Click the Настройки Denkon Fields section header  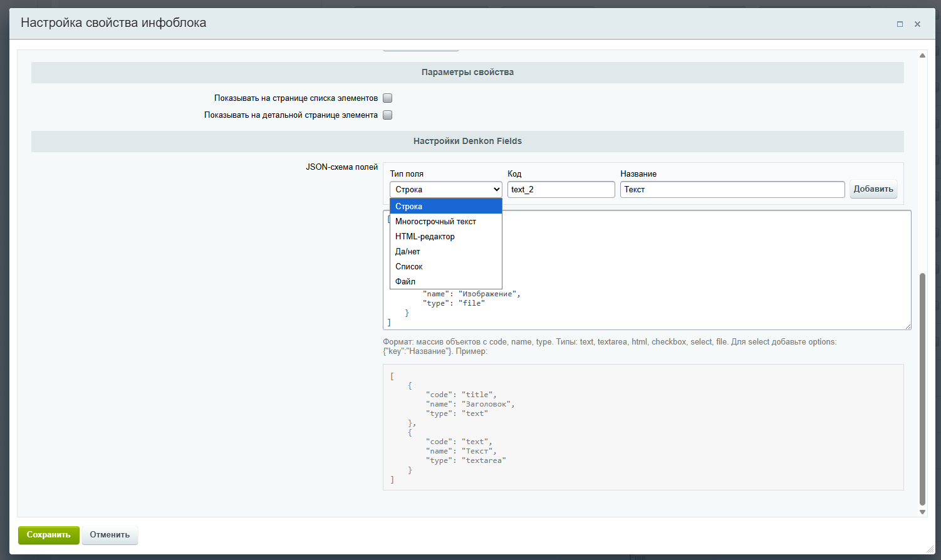467,142
